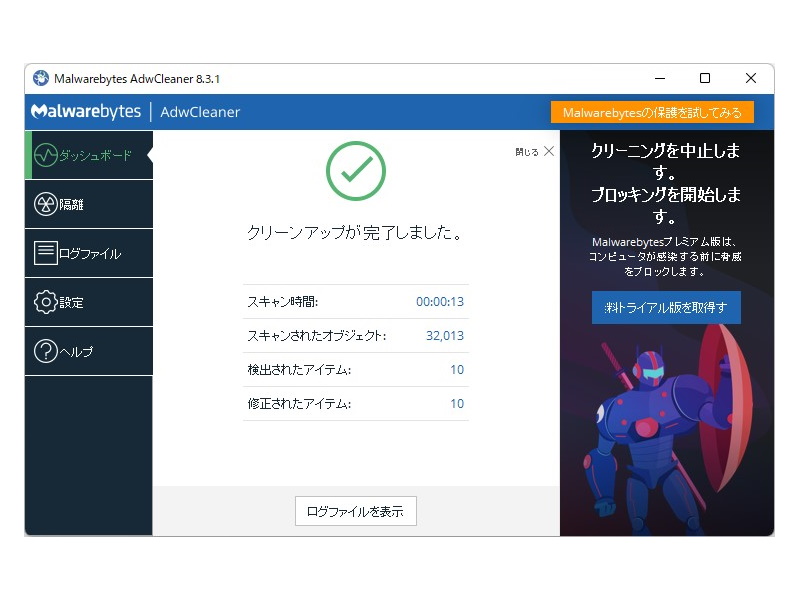Click the robot illustration in the promo panel
The width and height of the screenshot is (800, 600).
click(x=668, y=429)
